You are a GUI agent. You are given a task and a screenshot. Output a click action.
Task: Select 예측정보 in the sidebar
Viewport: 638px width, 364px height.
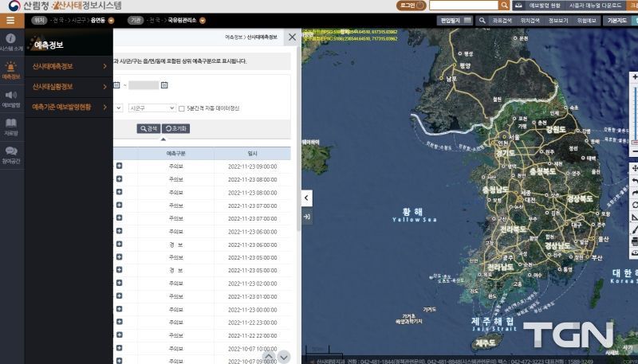coord(11,70)
